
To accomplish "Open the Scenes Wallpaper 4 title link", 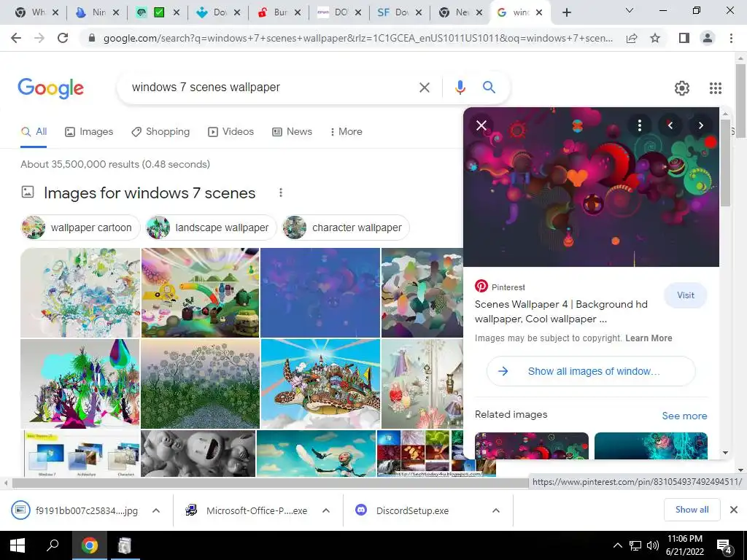I will pos(561,311).
